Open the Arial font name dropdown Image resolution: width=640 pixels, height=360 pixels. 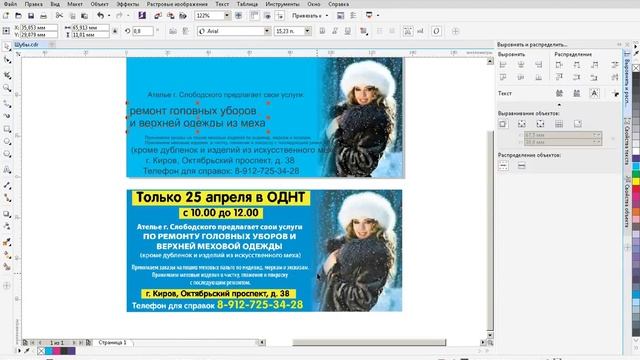267,31
